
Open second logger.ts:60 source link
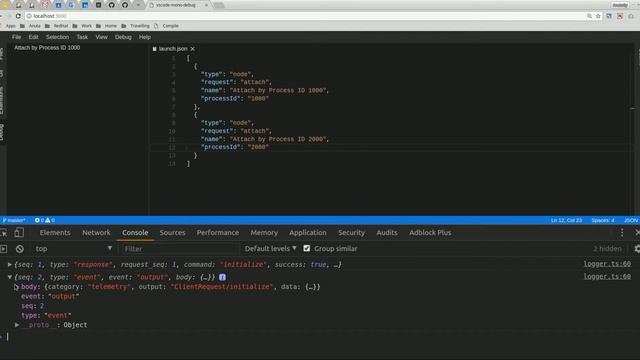coord(607,276)
